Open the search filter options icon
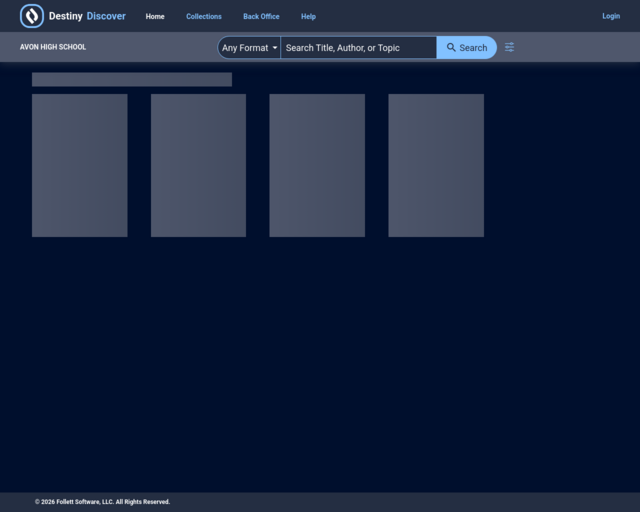640x512 pixels. 509,47
